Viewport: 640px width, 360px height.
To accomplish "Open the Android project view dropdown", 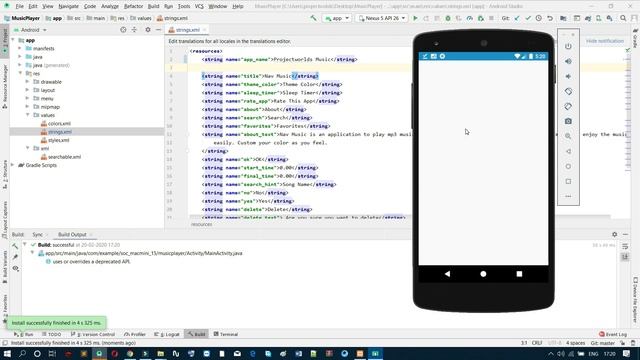I will [x=30, y=30].
